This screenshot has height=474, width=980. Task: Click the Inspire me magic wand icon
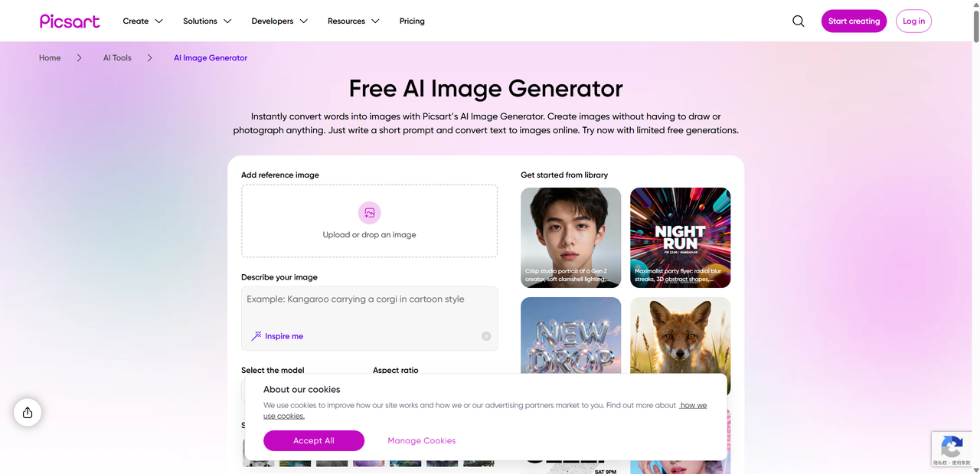point(256,336)
